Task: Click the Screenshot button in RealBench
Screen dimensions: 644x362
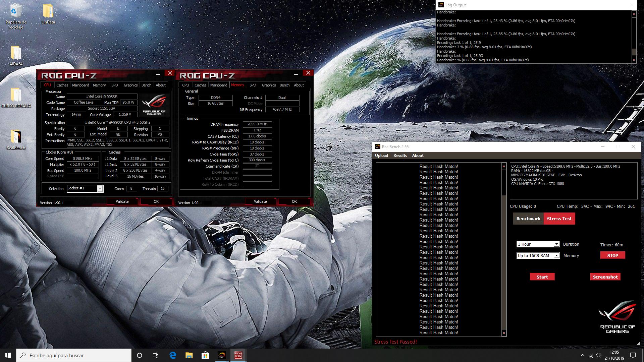Action: pyautogui.click(x=605, y=277)
